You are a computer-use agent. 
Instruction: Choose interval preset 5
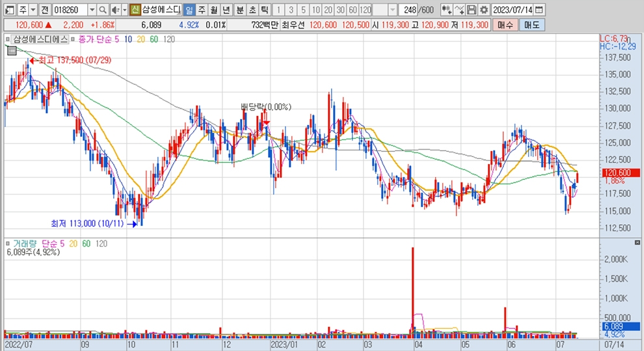(303, 10)
